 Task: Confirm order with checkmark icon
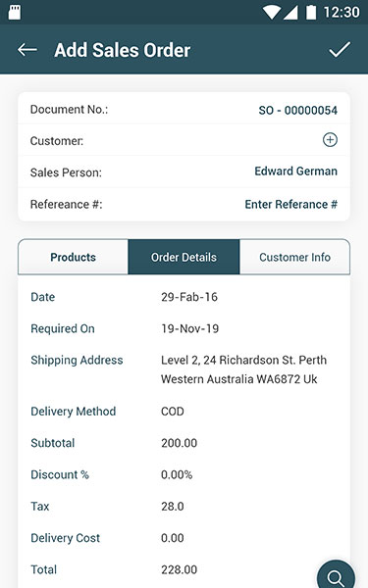coord(340,50)
